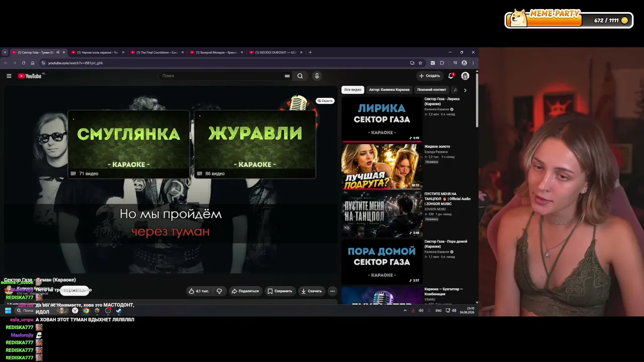Select the Все видео filter chip
This screenshot has width=644, height=362.
click(x=353, y=90)
